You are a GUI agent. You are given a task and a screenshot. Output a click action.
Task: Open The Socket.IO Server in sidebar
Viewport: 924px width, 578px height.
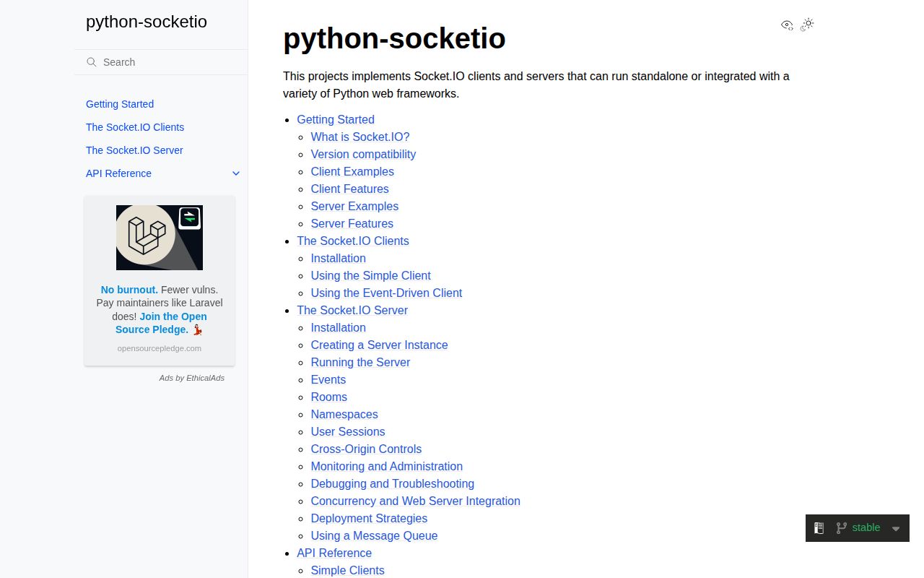[134, 150]
